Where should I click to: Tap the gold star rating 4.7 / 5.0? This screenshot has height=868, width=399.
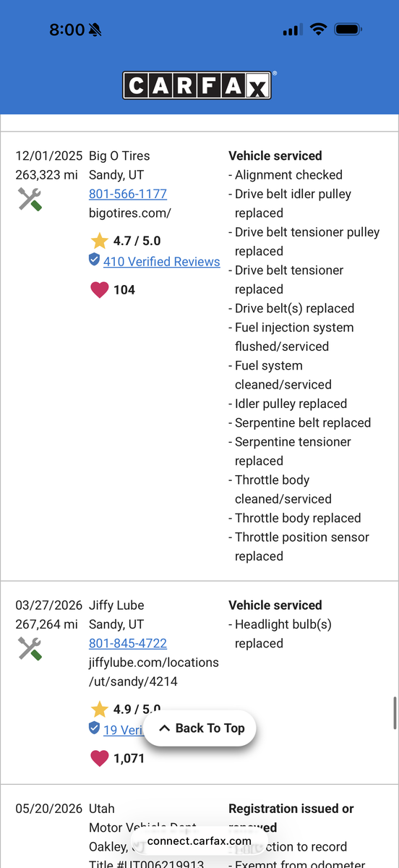click(x=99, y=241)
